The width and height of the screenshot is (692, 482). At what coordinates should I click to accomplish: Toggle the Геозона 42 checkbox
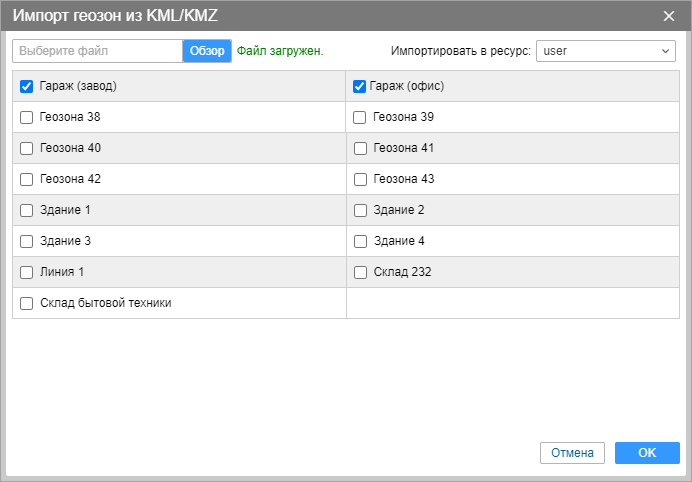[27, 179]
